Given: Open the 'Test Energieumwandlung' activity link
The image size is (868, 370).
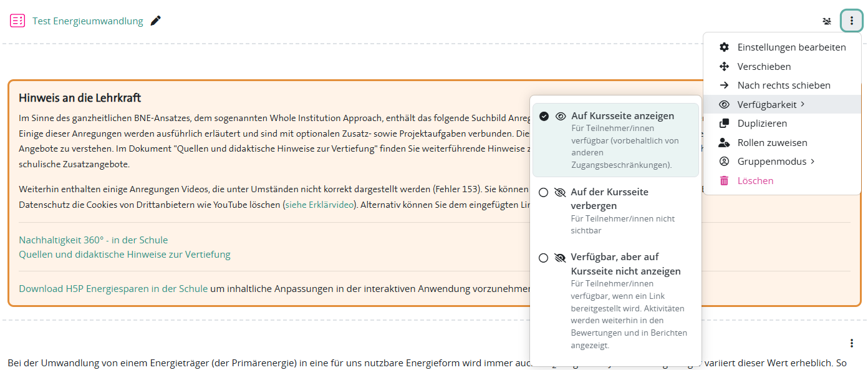Looking at the screenshot, I should coord(88,21).
